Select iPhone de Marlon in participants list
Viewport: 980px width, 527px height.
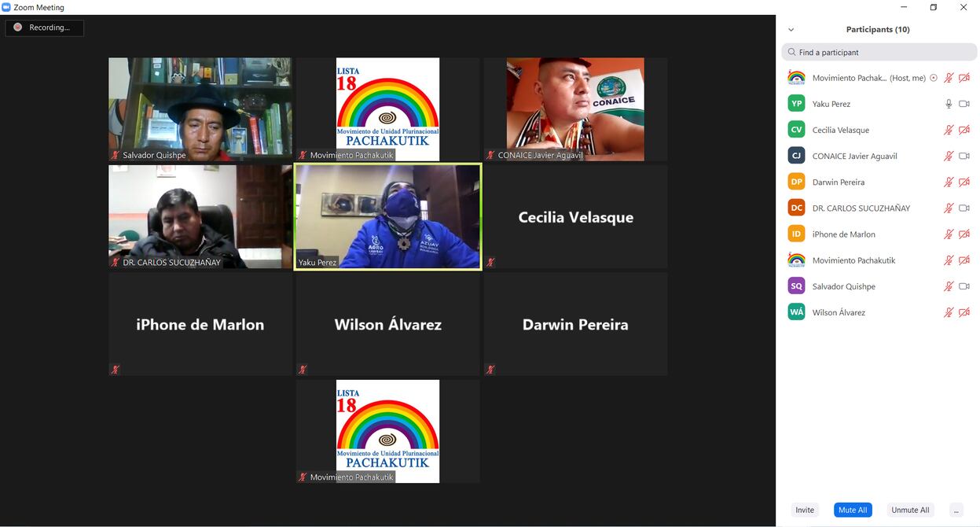point(843,234)
